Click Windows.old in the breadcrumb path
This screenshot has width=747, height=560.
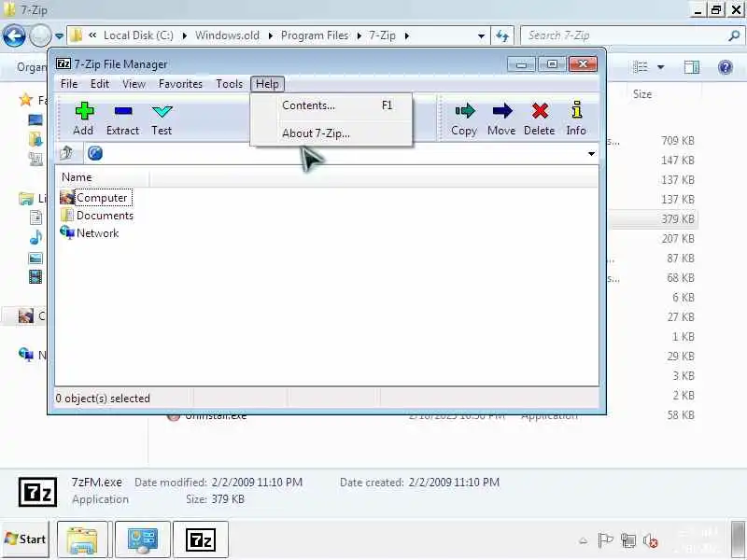[x=227, y=35]
